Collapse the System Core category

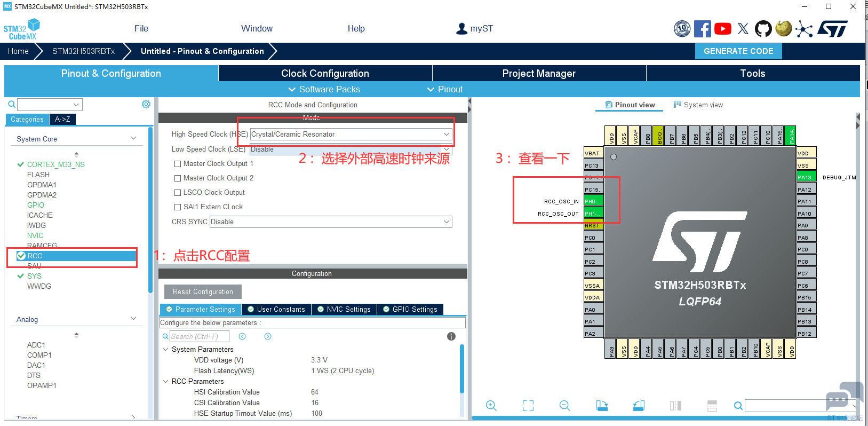[x=133, y=138]
